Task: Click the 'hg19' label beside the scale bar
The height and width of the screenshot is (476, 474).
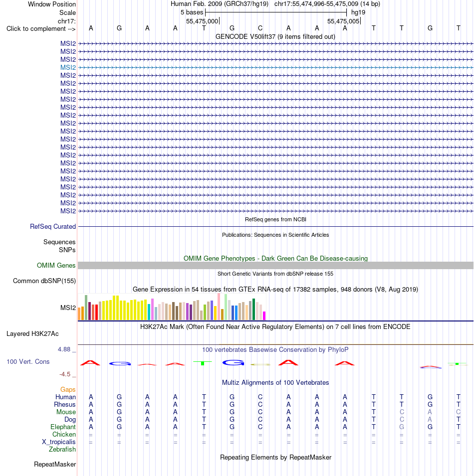Action: pos(358,12)
